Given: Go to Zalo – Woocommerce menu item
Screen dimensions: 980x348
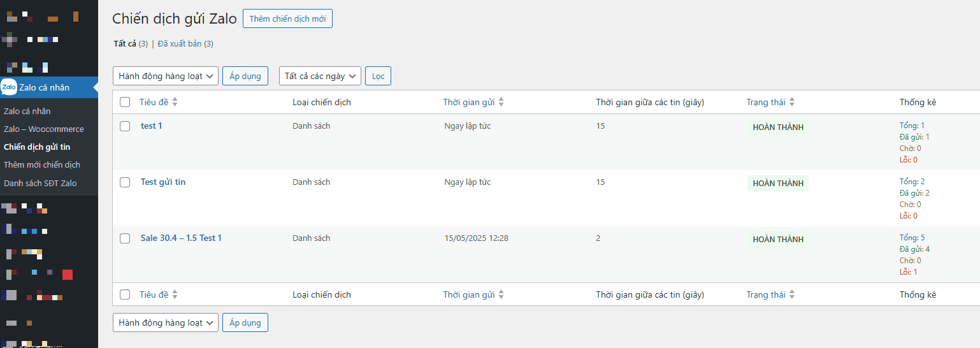Looking at the screenshot, I should (x=44, y=129).
